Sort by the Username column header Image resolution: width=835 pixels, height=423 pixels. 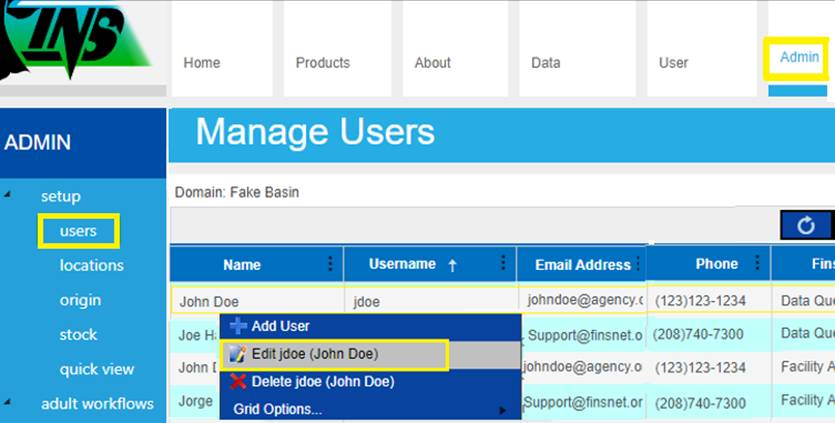(x=403, y=264)
